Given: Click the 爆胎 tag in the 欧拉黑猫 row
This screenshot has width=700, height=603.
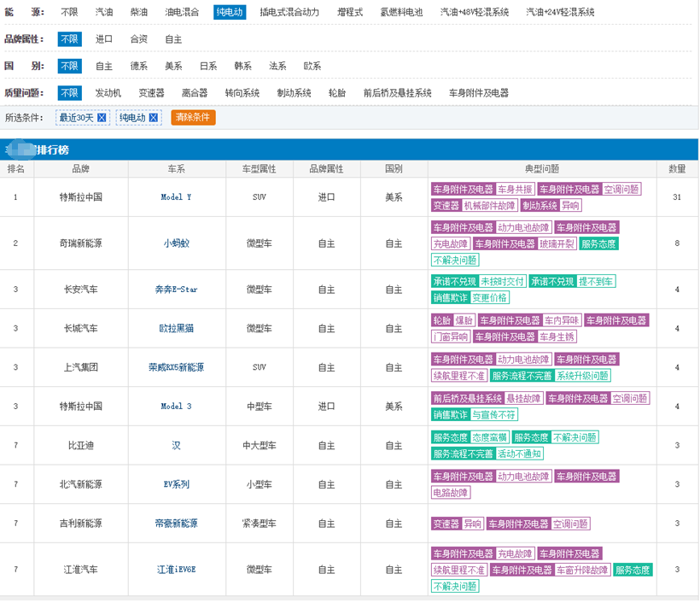Looking at the screenshot, I should (464, 320).
